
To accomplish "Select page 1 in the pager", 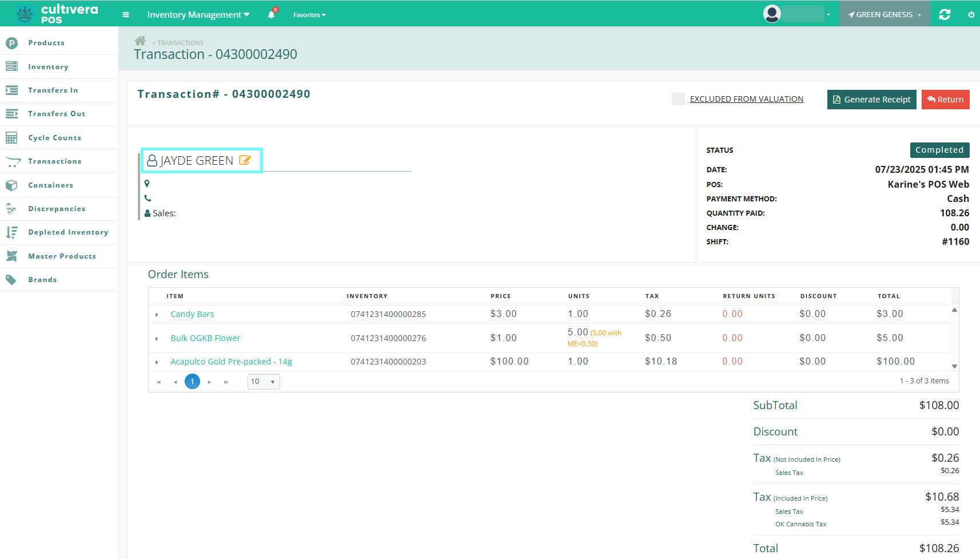I will pos(193,382).
